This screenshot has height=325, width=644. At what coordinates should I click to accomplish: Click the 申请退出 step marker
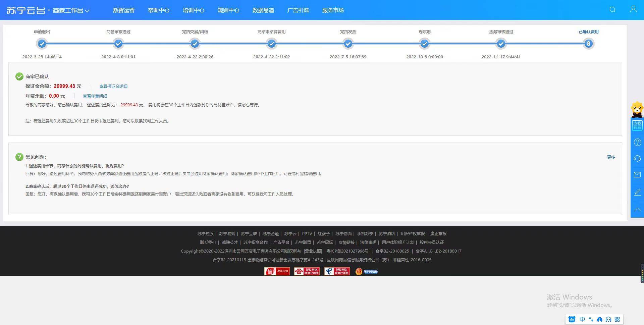click(x=42, y=44)
